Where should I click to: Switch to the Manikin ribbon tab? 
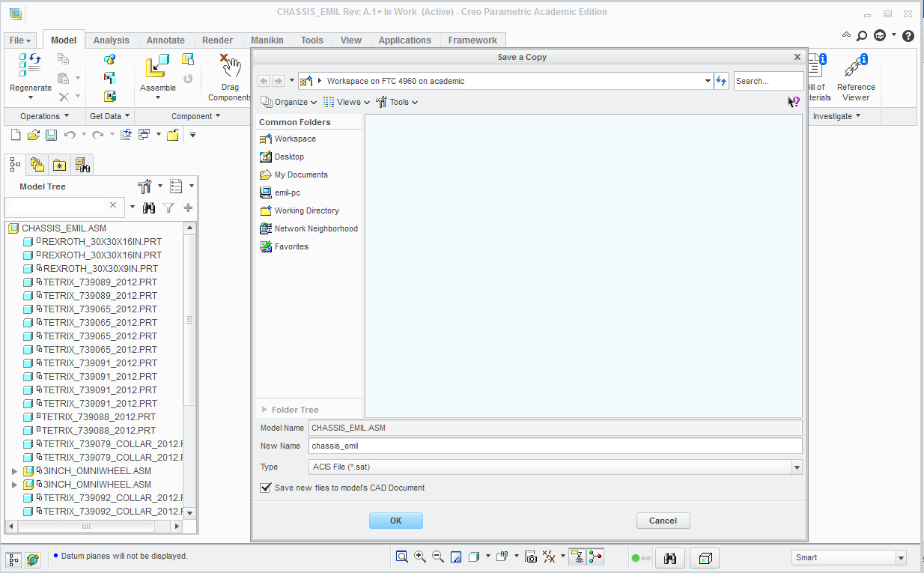click(267, 40)
